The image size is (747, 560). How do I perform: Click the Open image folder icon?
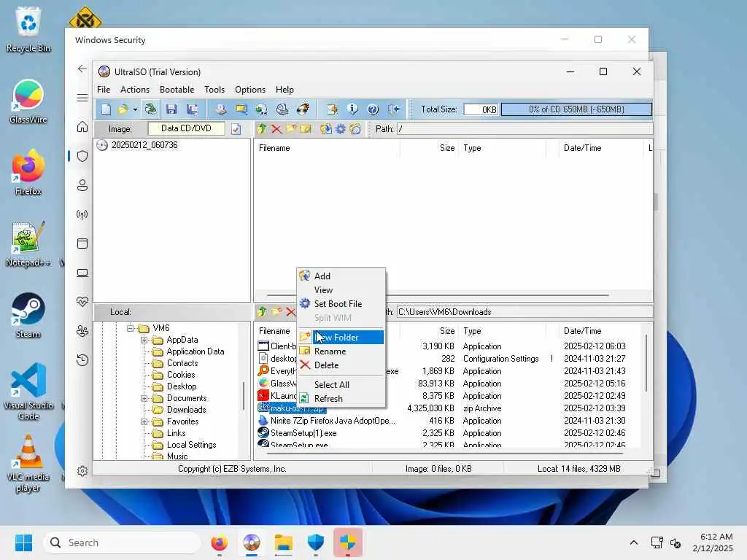123,109
